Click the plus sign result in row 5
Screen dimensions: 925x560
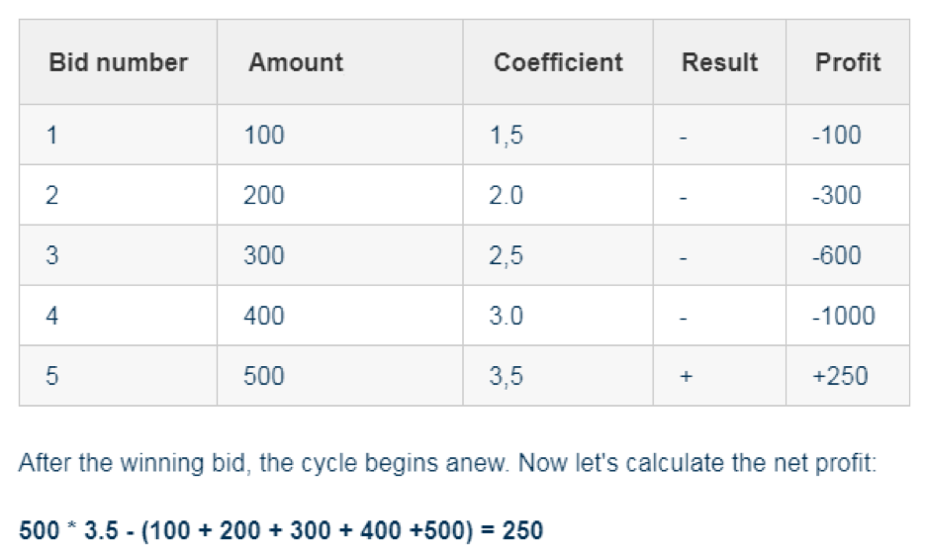686,377
